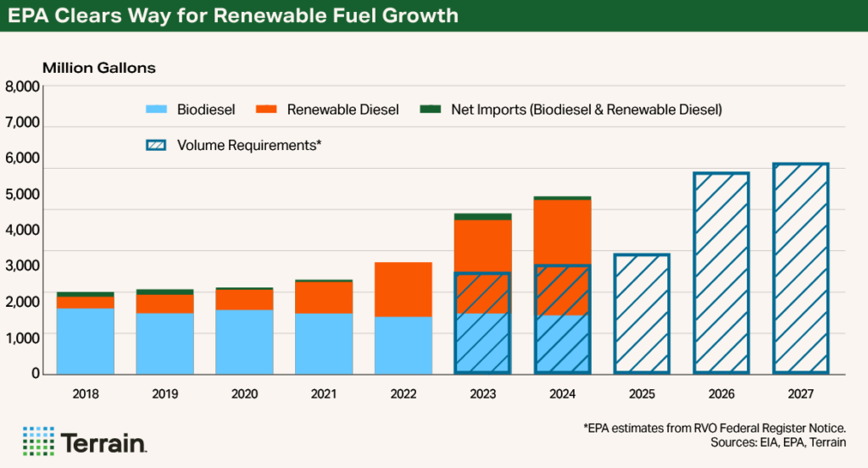Click the 'Sources: EIA, EPA, Terrain' credit line
Viewport: 868px width, 468px height.
pos(778,443)
